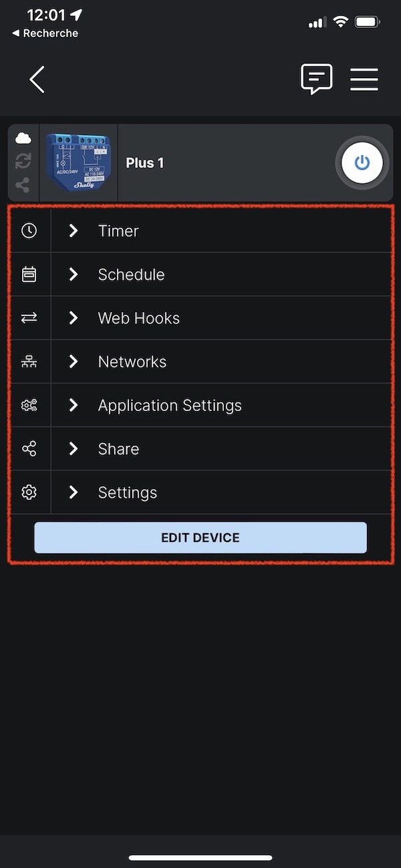Expand the Timer row chevron
The width and height of the screenshot is (401, 868).
pyautogui.click(x=73, y=231)
